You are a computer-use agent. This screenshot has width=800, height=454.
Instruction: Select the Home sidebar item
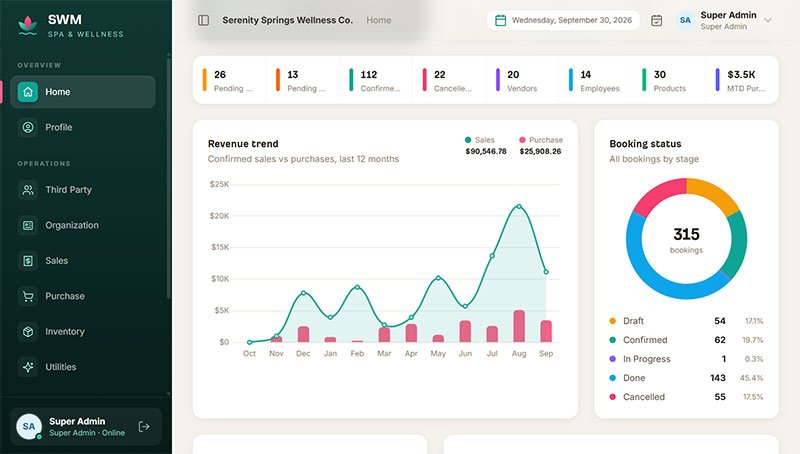(x=83, y=92)
